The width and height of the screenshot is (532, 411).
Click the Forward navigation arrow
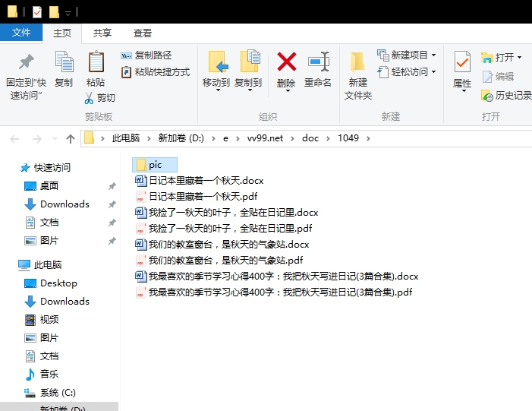click(36, 138)
